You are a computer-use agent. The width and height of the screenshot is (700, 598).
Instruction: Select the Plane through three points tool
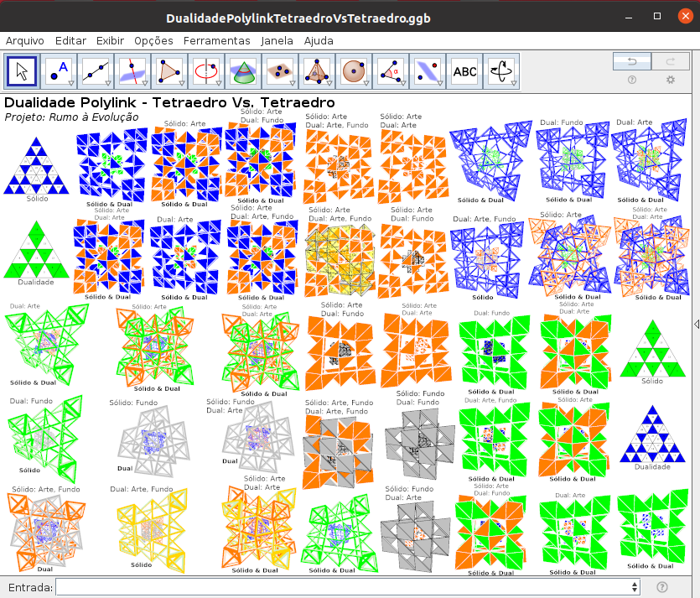[x=280, y=72]
